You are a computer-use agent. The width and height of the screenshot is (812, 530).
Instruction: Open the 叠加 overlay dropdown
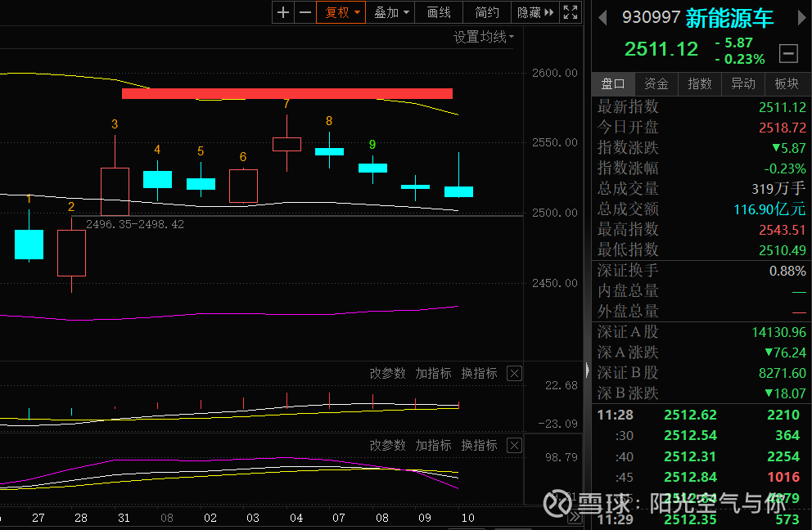[x=389, y=12]
